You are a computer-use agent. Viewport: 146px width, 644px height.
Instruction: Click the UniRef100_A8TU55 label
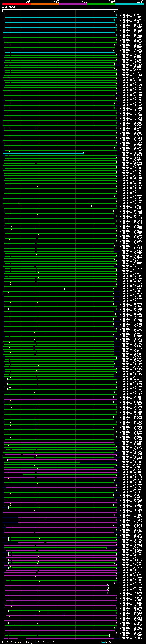coord(131,65)
